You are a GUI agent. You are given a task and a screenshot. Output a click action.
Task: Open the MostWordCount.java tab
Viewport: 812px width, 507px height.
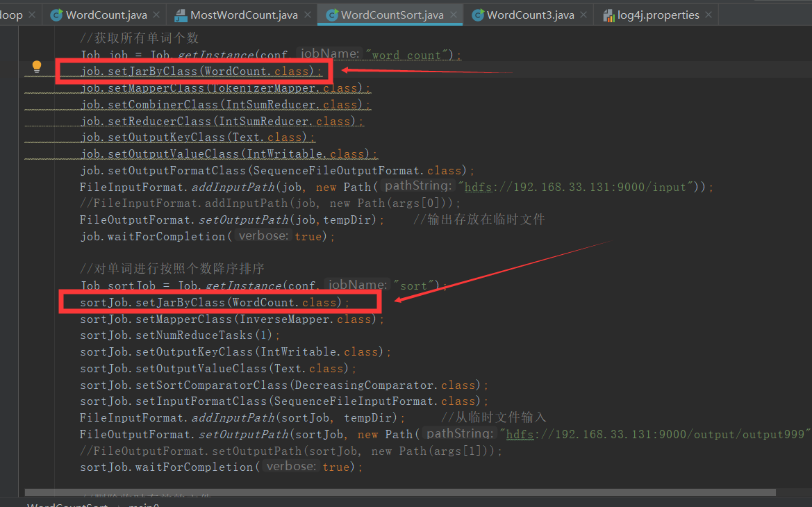[244, 15]
